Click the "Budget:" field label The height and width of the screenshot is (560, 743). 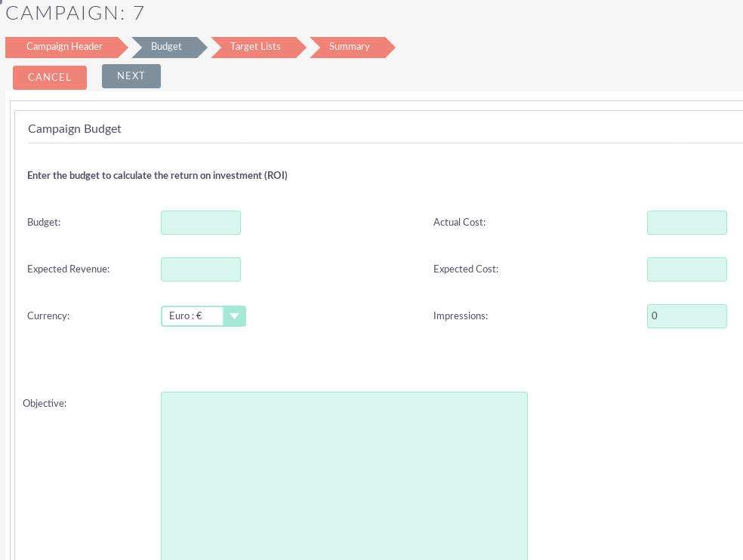click(44, 223)
